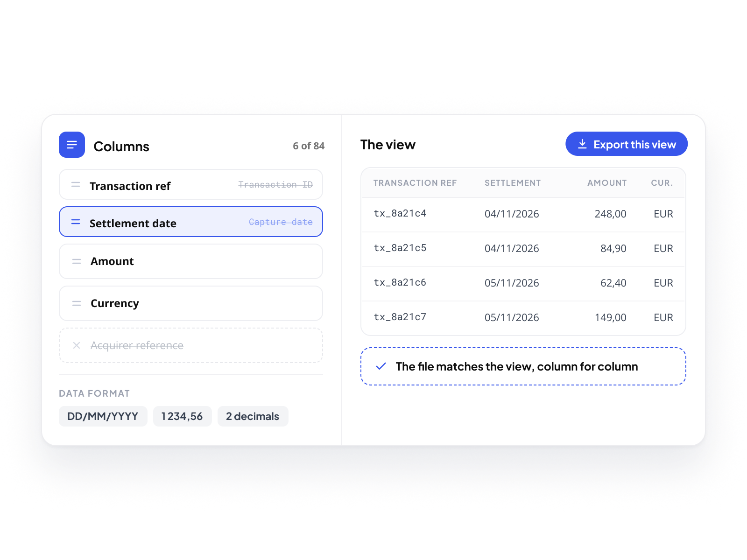The width and height of the screenshot is (747, 560).
Task: Click the DATA FORMAT section label
Action: click(94, 393)
